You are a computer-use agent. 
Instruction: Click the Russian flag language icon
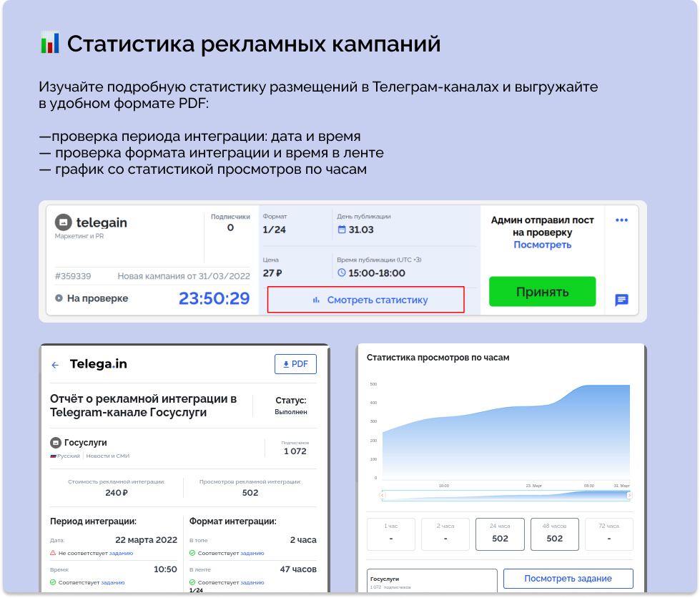click(53, 456)
